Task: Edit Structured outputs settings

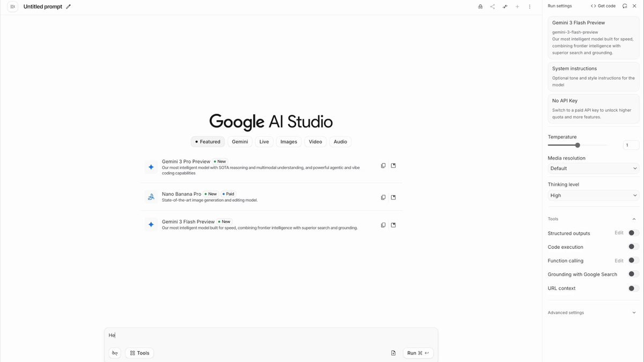Action: point(619,233)
